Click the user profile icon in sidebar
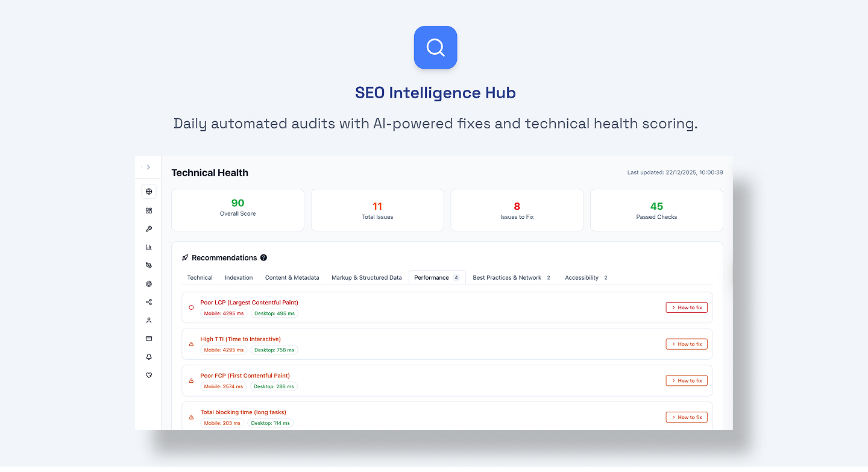 pyautogui.click(x=148, y=320)
